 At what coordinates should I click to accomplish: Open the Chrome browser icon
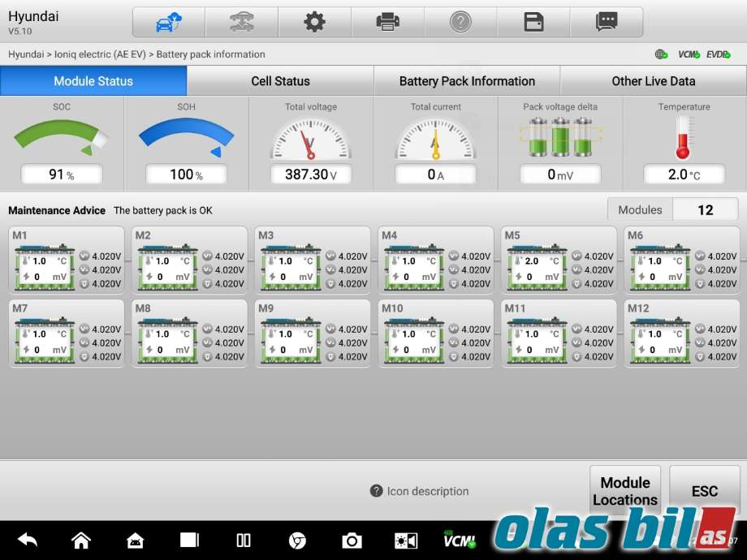(297, 541)
